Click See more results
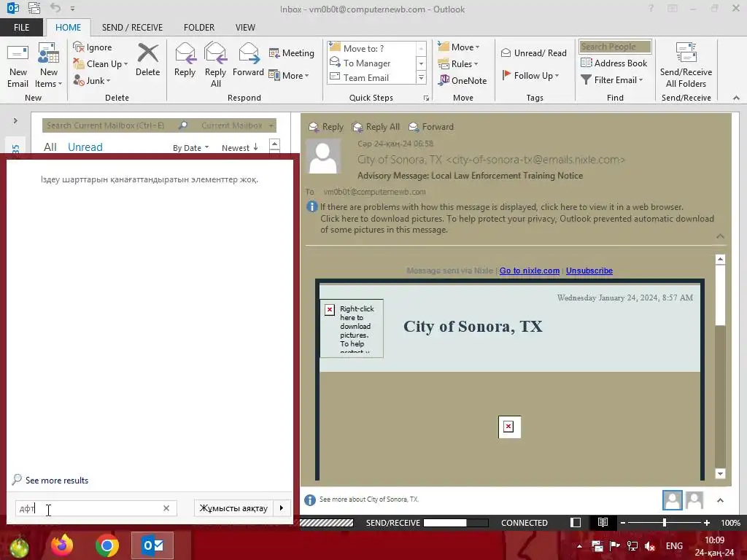This screenshot has width=747, height=560. point(50,480)
